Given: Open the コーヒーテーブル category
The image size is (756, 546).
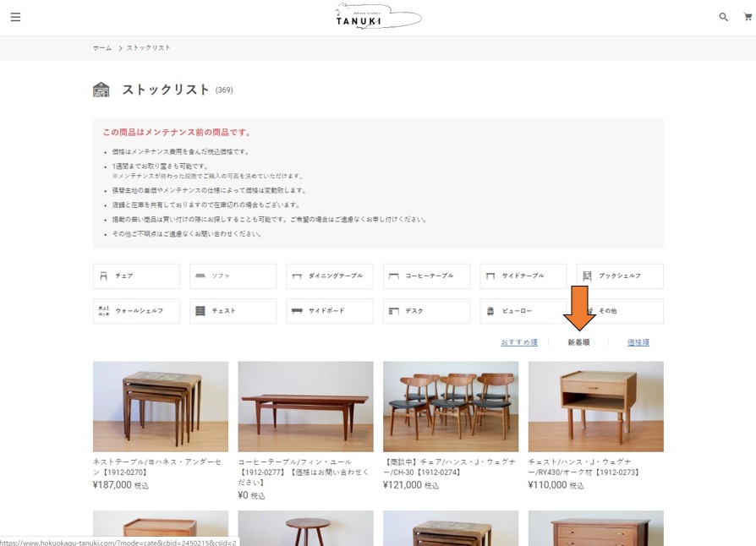Looking at the screenshot, I should pyautogui.click(x=426, y=276).
